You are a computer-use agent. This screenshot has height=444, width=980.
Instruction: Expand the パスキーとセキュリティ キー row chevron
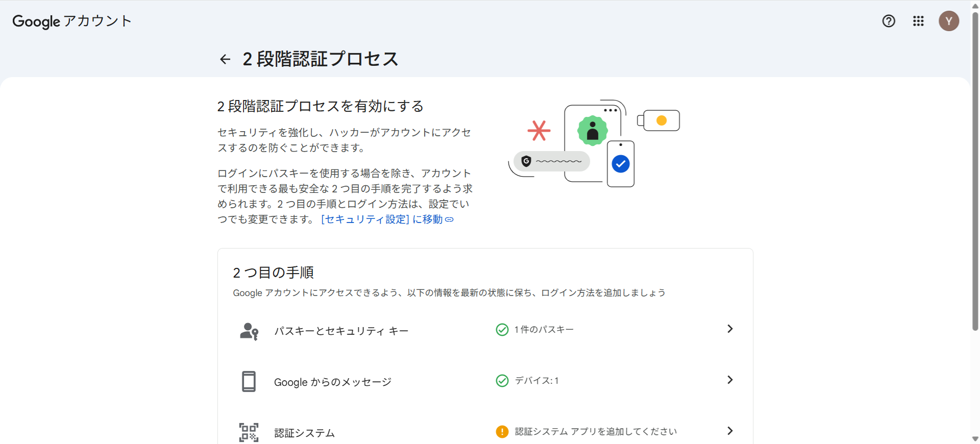(730, 329)
